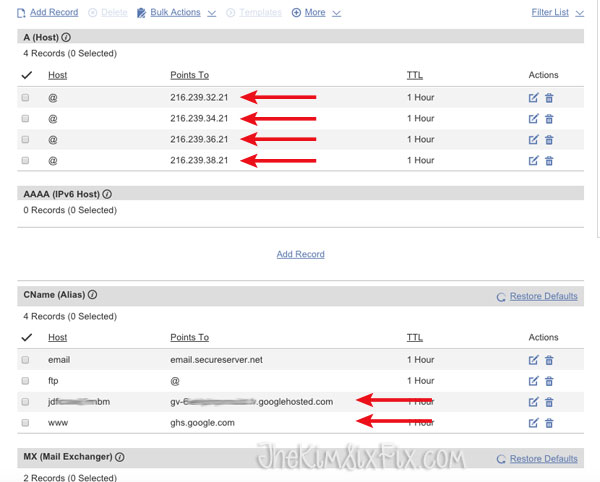The height and width of the screenshot is (482, 600).
Task: Expand the Filter List dropdown arrow
Action: (x=580, y=13)
